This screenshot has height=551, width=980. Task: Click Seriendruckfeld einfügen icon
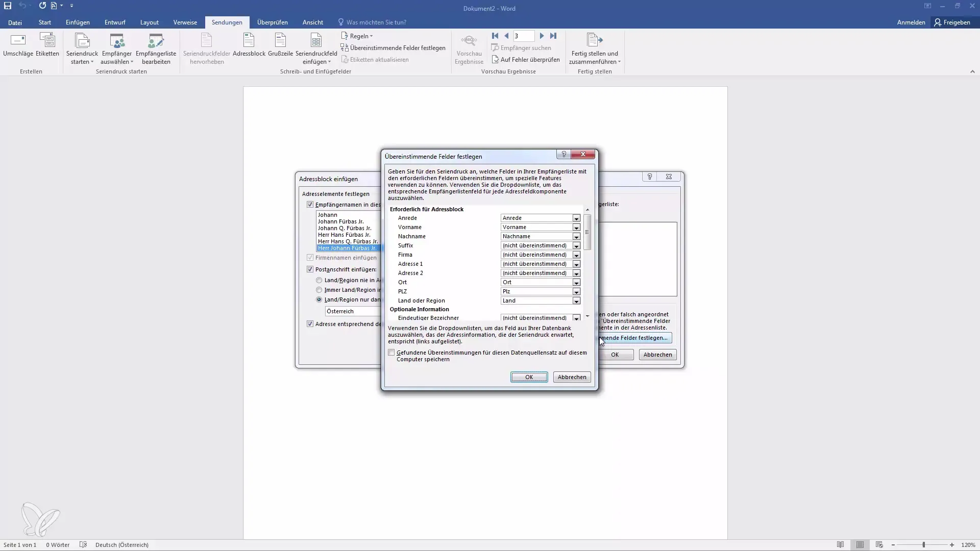click(316, 49)
